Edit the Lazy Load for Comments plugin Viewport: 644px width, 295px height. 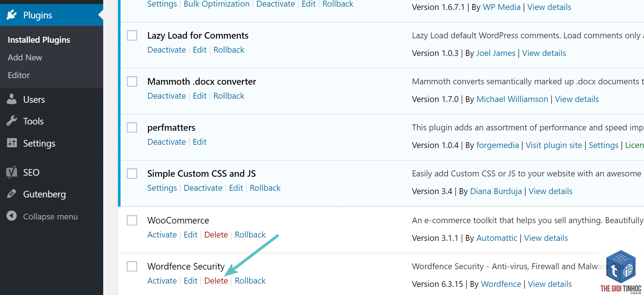200,50
